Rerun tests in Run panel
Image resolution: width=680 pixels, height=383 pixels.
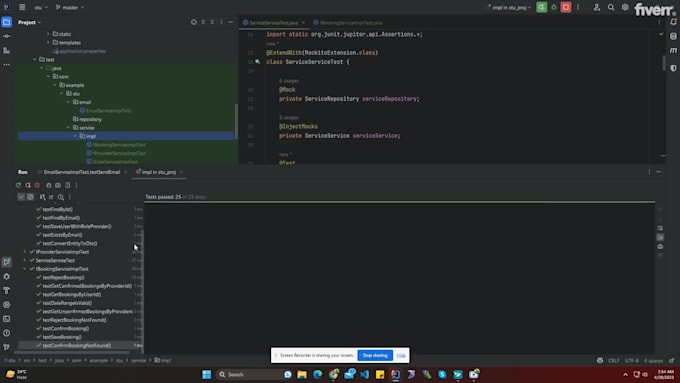tap(18, 185)
